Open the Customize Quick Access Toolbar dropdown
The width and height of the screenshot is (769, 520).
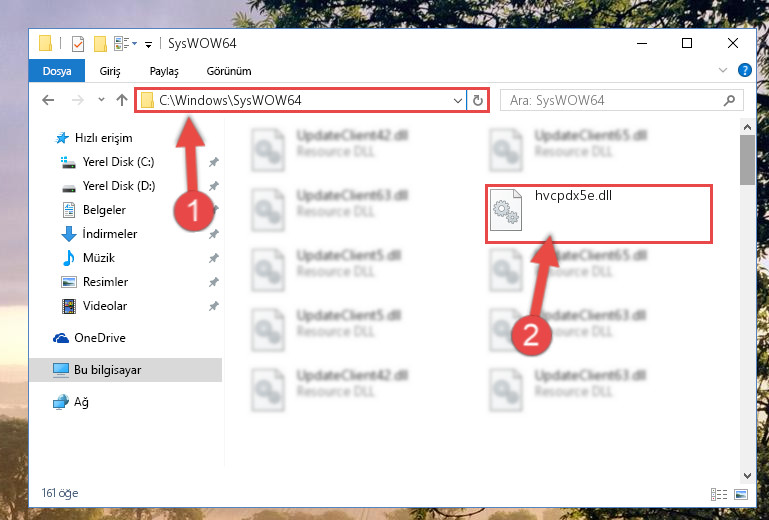(x=148, y=45)
